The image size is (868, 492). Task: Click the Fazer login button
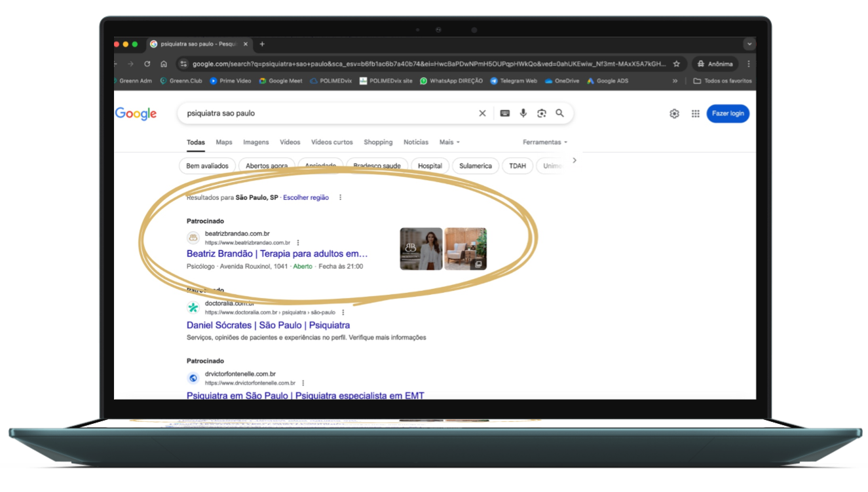(x=727, y=113)
